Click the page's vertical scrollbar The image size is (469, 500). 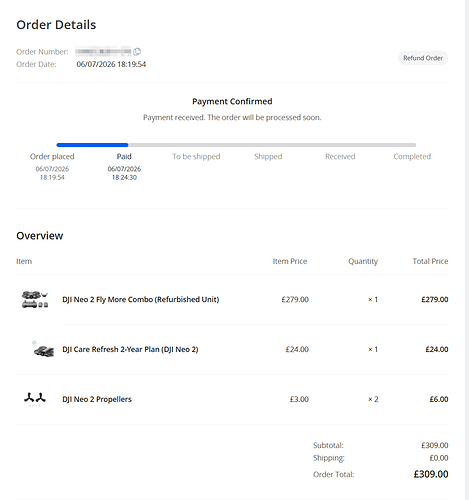point(467,250)
